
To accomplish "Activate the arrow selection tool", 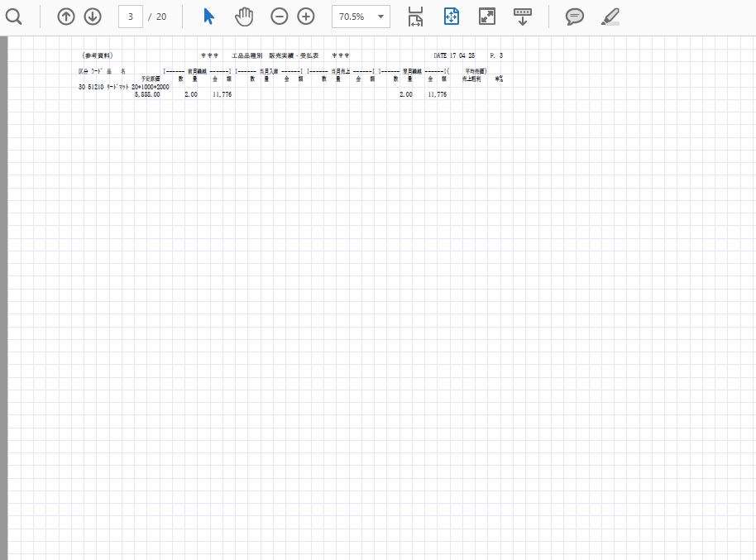I will click(208, 17).
